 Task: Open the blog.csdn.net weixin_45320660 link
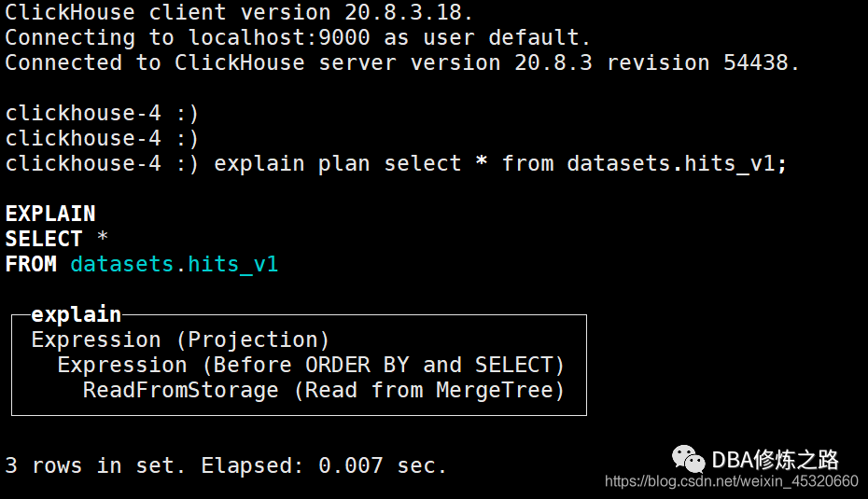[x=732, y=481]
